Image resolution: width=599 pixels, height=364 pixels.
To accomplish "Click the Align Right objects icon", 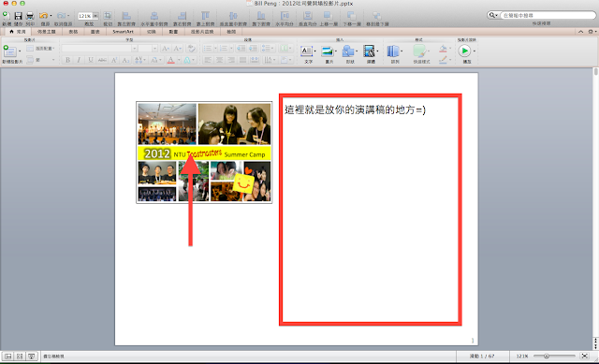I will coord(182,15).
